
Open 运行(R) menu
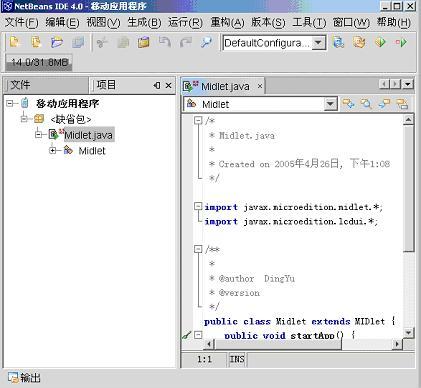click(x=185, y=22)
